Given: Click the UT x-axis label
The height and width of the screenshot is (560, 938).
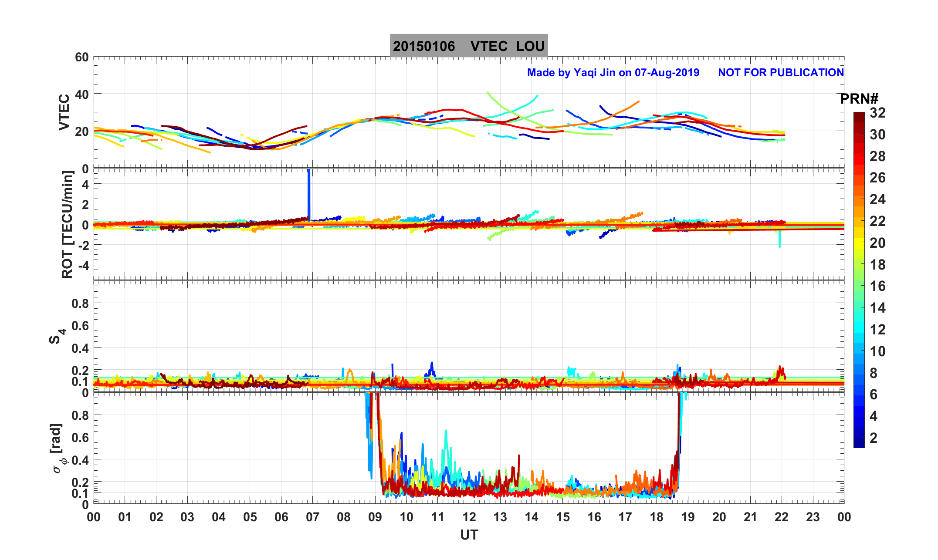Looking at the screenshot, I should (469, 535).
